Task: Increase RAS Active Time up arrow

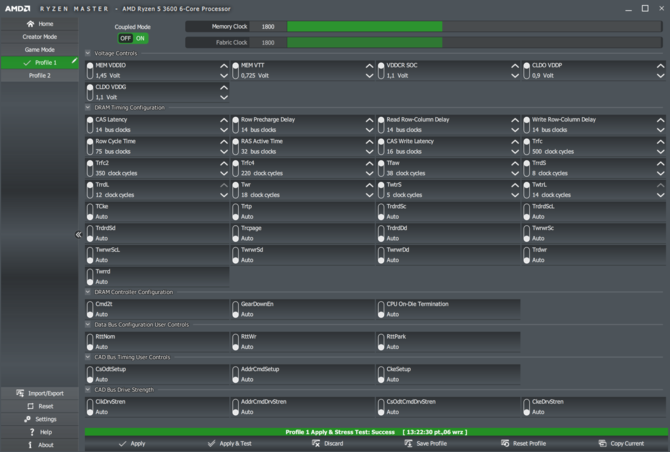Action: click(x=370, y=142)
